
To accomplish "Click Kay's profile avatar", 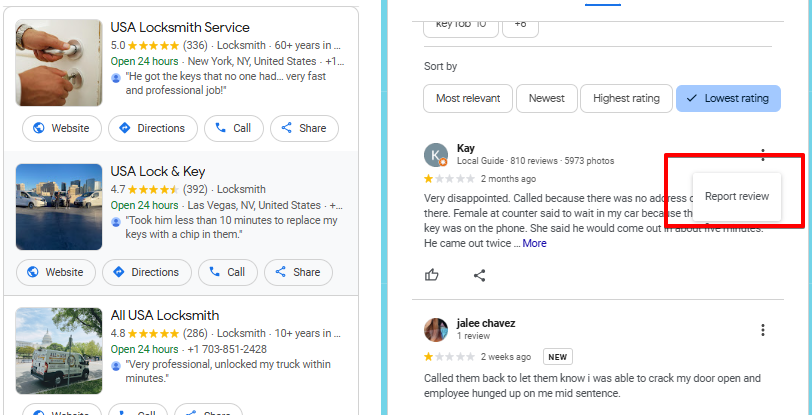I will pyautogui.click(x=436, y=155).
